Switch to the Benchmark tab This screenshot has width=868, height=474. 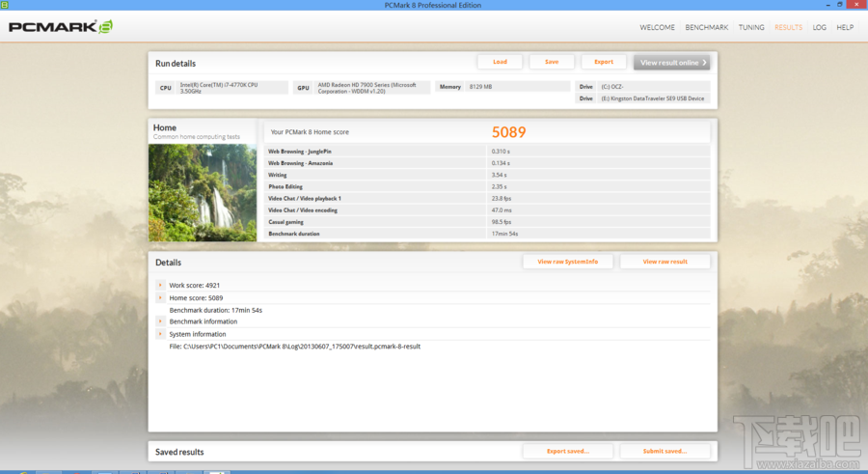point(706,27)
